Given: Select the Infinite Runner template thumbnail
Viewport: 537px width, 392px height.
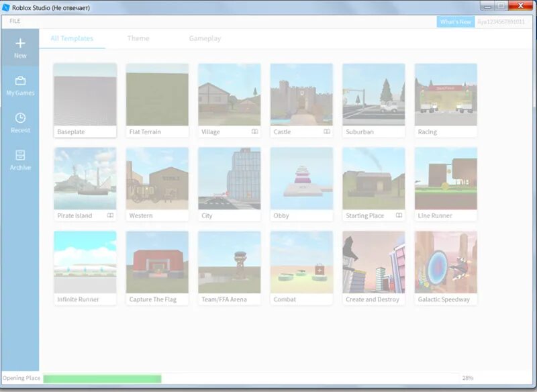Looking at the screenshot, I should pos(85,262).
